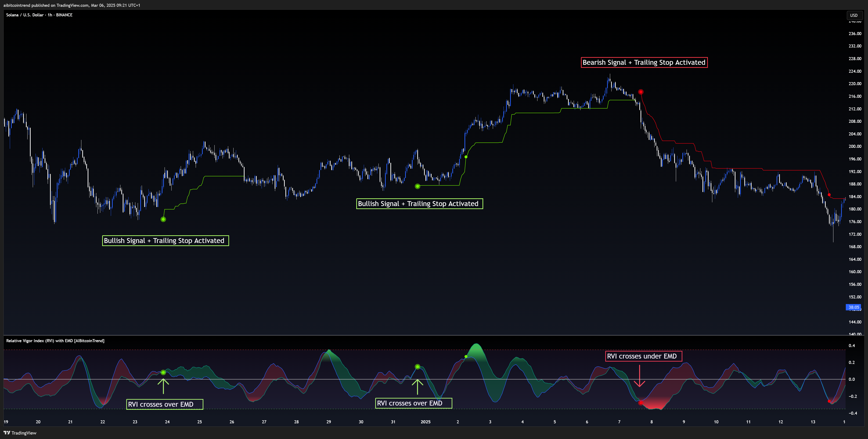Image resolution: width=868 pixels, height=439 pixels.
Task: Click the 212.00 price axis label
Action: [855, 109]
